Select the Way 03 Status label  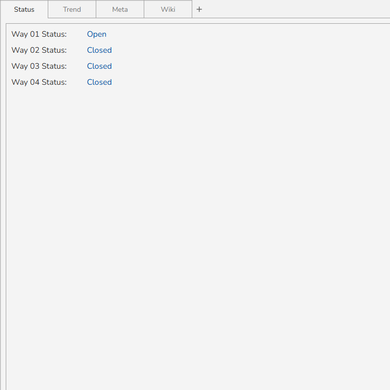tap(39, 66)
